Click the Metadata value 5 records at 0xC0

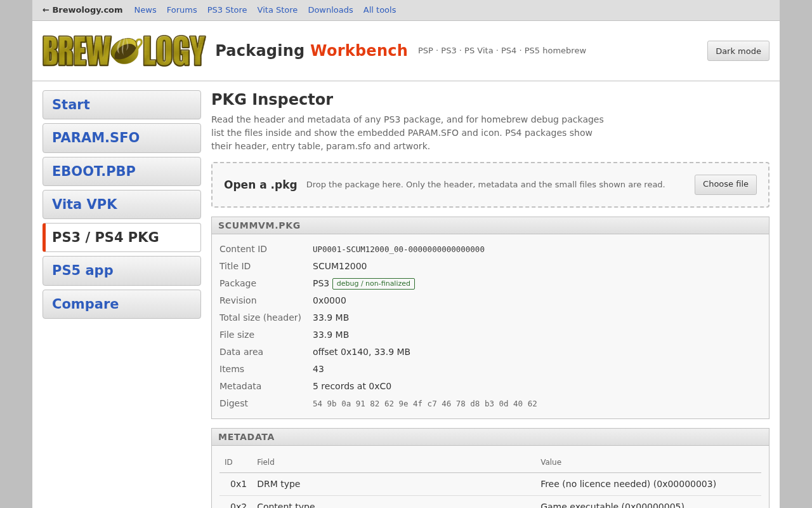click(352, 386)
